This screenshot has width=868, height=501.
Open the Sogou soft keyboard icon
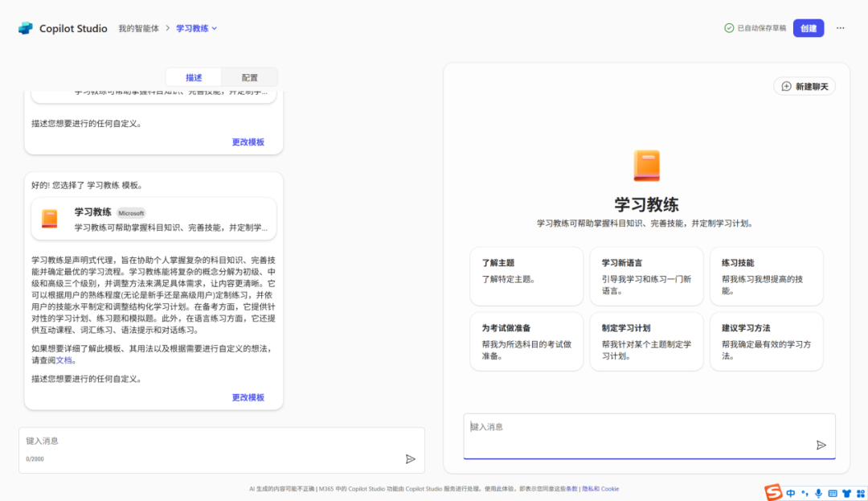pos(832,493)
